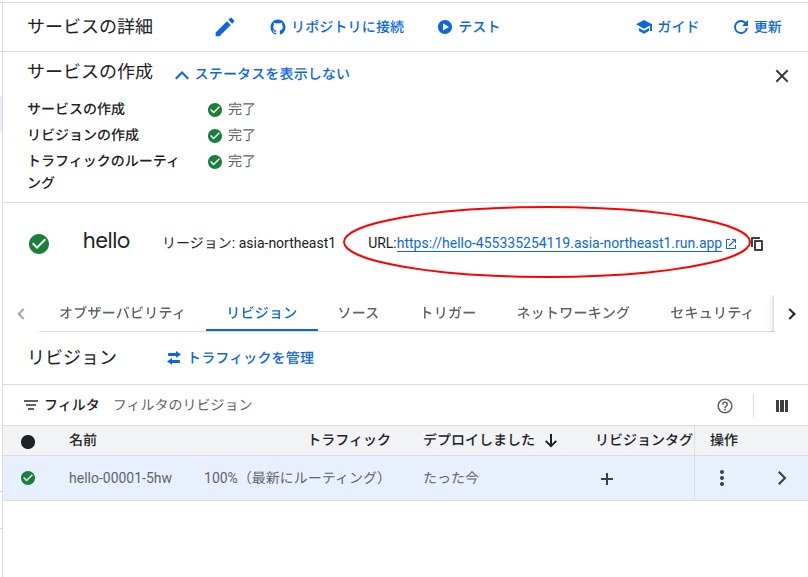
Task: Select the ネットワーキング tab
Action: [573, 313]
